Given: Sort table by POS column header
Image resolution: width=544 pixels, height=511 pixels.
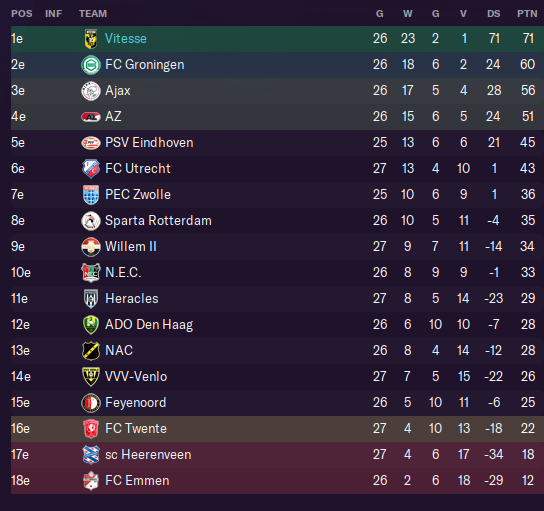Looking at the screenshot, I should [22, 14].
